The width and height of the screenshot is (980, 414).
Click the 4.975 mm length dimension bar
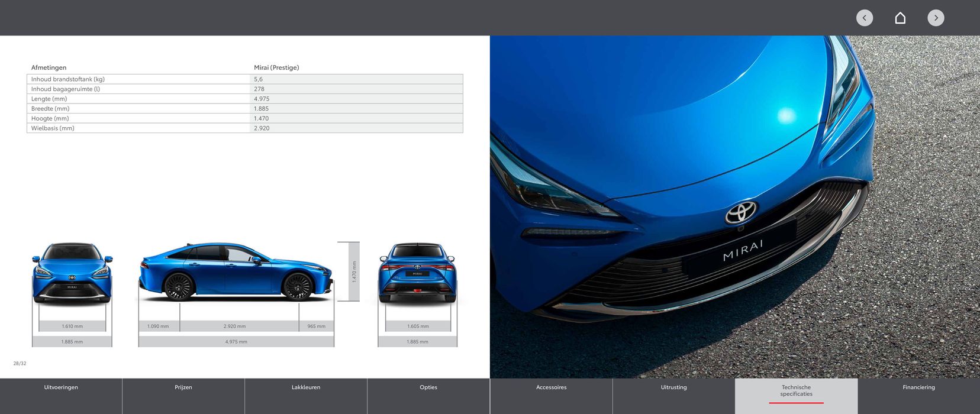[x=236, y=342]
